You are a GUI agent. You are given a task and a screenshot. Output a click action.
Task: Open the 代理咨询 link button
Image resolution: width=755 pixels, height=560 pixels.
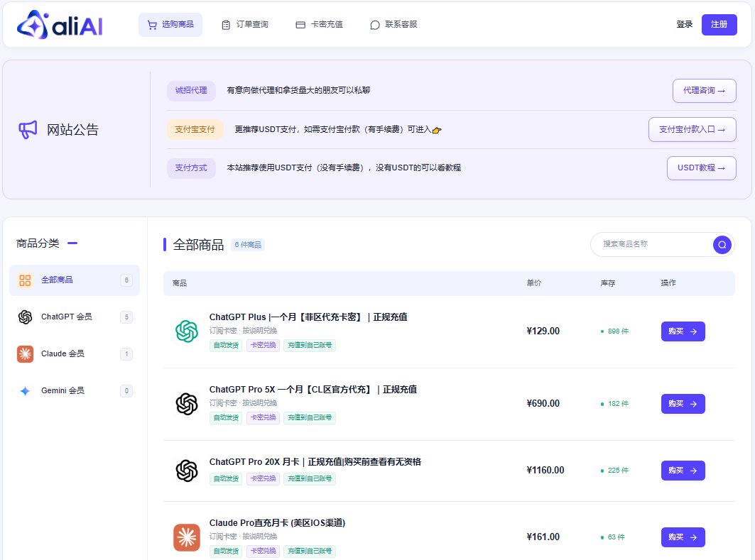click(704, 90)
